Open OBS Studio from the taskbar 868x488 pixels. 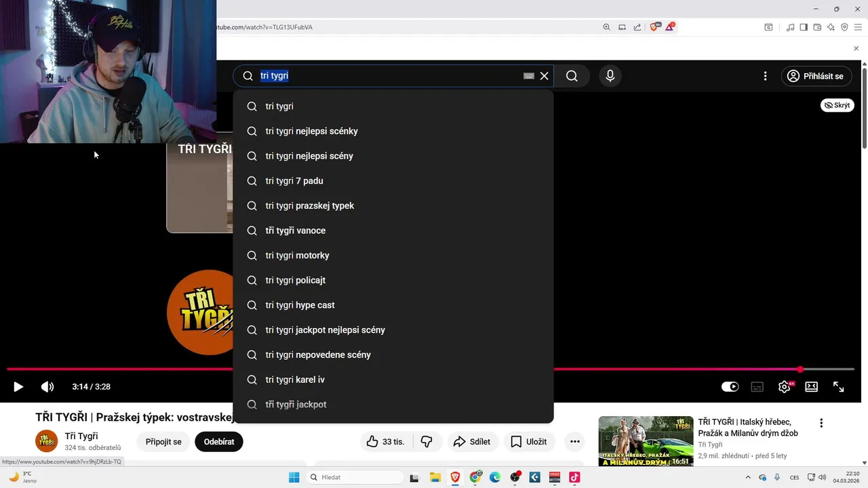(x=515, y=478)
